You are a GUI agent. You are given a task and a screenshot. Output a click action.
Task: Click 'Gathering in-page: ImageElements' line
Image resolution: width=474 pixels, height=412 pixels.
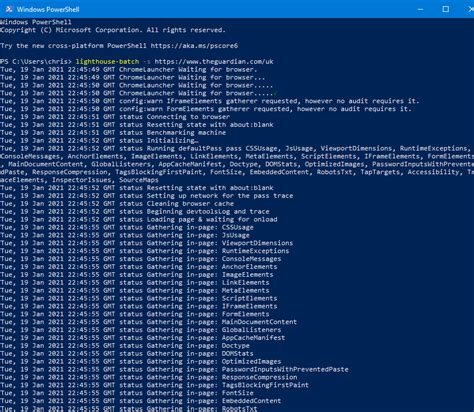pos(137,275)
